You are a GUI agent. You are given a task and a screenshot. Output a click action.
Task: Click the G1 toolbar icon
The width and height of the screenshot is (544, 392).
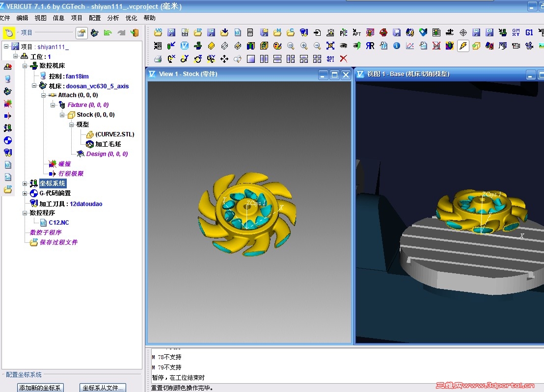[x=529, y=32]
